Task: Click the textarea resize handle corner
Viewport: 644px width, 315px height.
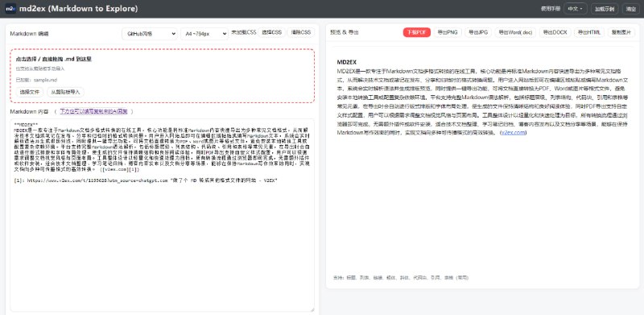Action: pos(312,309)
